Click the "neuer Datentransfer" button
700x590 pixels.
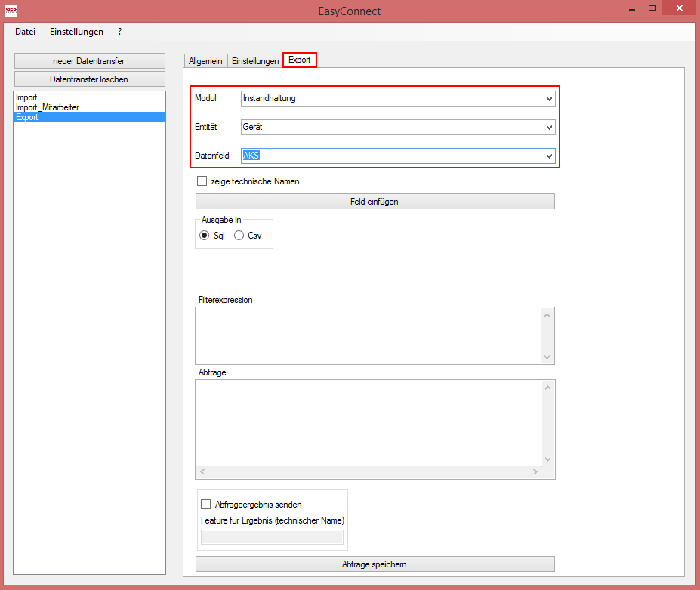coord(89,60)
